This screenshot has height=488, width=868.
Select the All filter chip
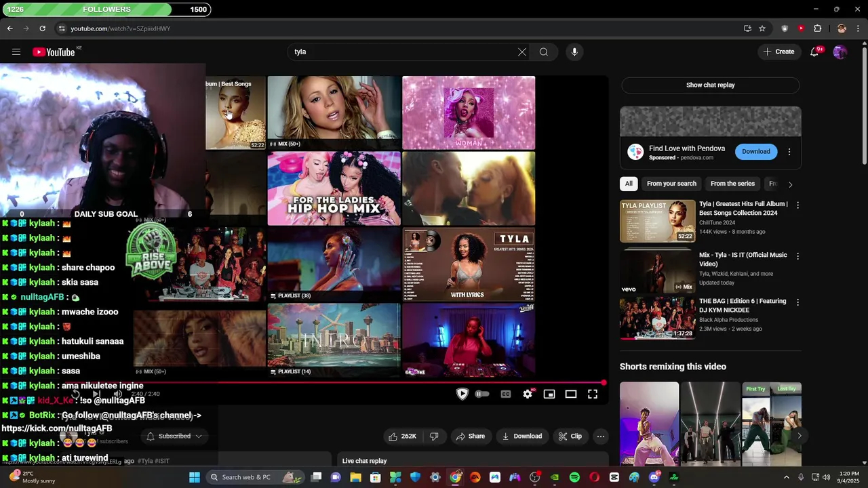pyautogui.click(x=629, y=184)
